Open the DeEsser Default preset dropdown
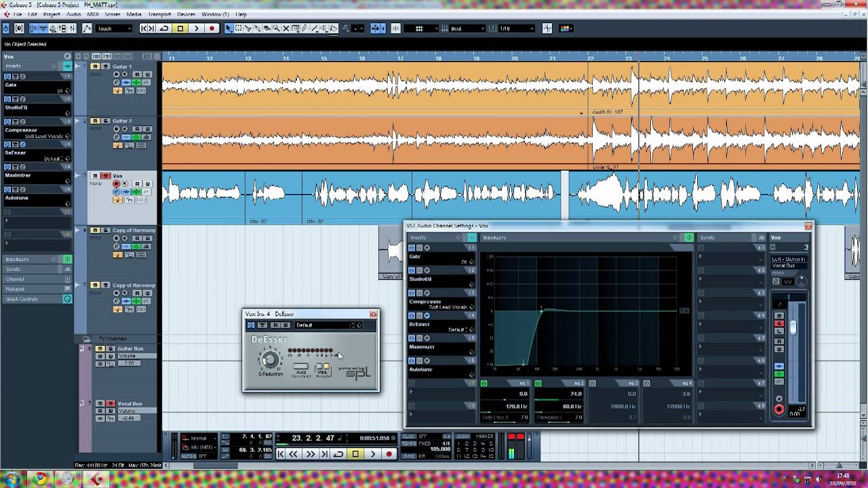The width and height of the screenshot is (868, 488). [x=324, y=325]
